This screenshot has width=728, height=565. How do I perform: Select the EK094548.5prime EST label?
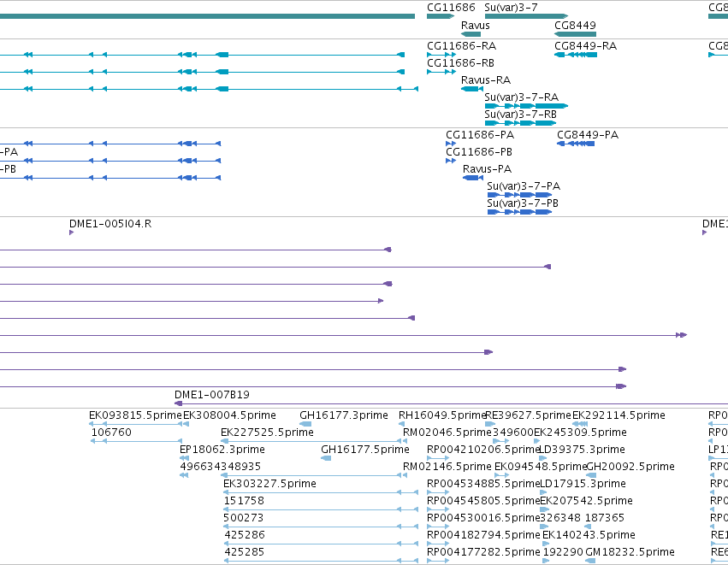541,467
